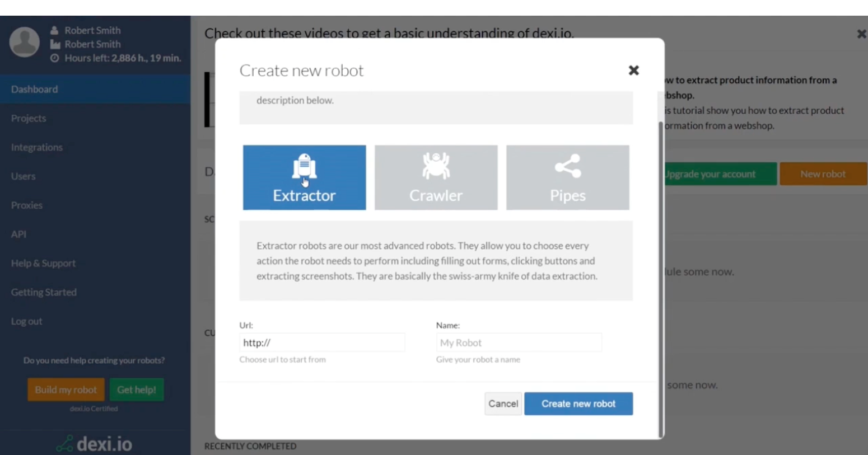The width and height of the screenshot is (868, 455).
Task: Go to Projects in sidebar
Action: coord(29,119)
